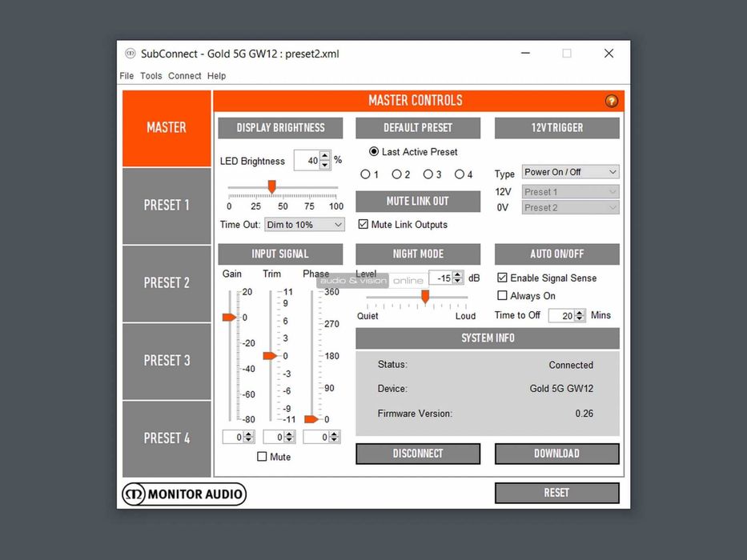
Task: Click the Phase slider handle
Action: click(x=311, y=419)
